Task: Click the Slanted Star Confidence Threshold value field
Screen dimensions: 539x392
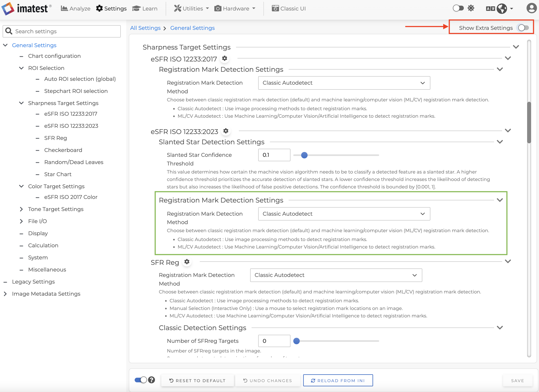Action: coord(274,155)
